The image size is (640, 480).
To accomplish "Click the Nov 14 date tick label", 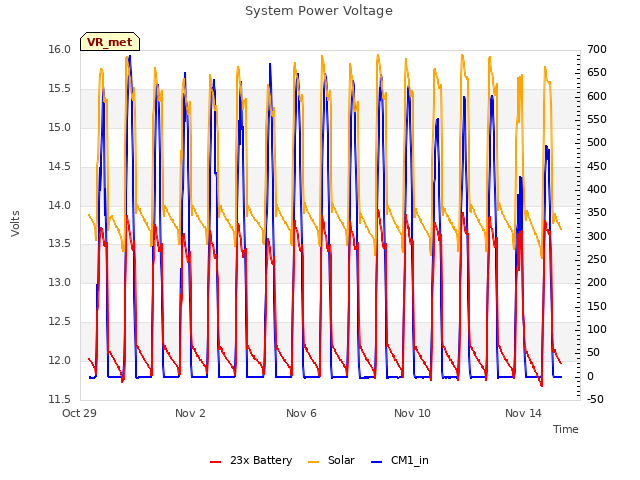I will [x=523, y=413].
